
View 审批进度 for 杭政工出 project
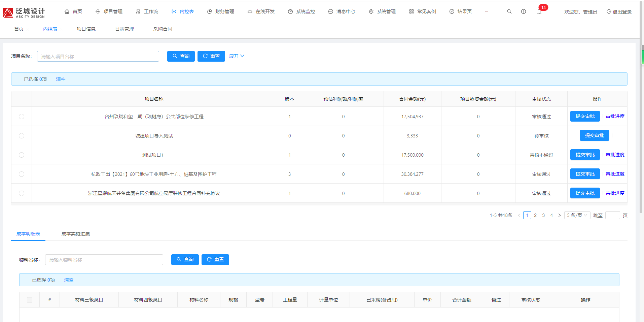point(615,174)
